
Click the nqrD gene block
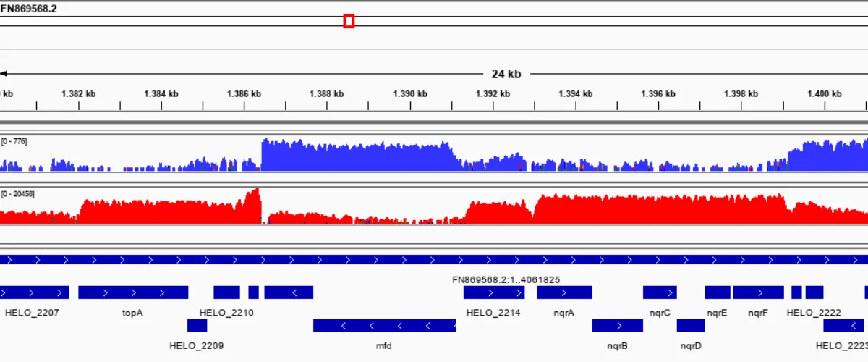click(x=691, y=326)
